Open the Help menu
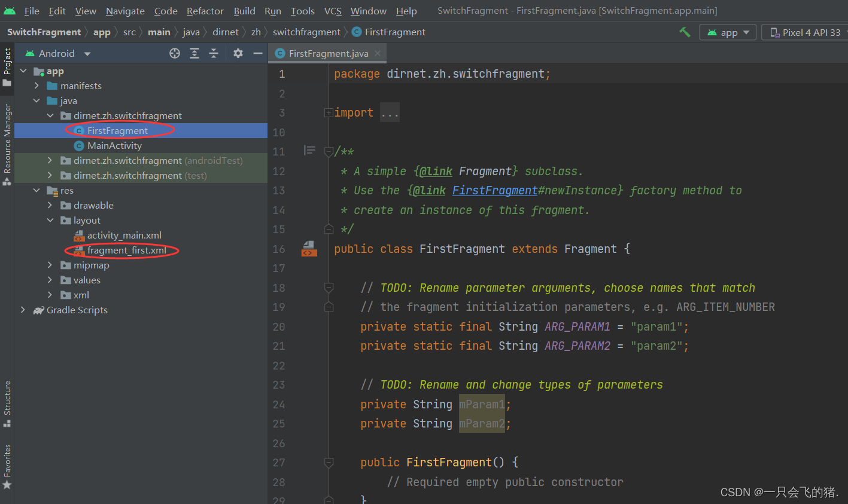 [406, 11]
